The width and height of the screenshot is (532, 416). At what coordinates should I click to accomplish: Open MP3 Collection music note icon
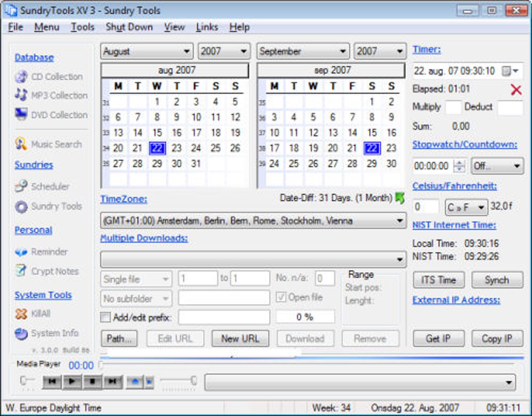point(21,95)
